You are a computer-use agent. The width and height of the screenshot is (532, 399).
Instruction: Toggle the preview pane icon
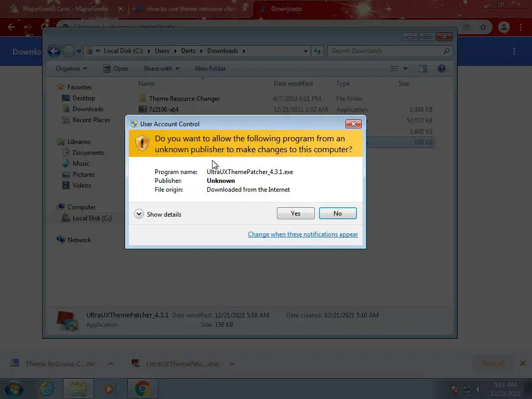coord(423,69)
